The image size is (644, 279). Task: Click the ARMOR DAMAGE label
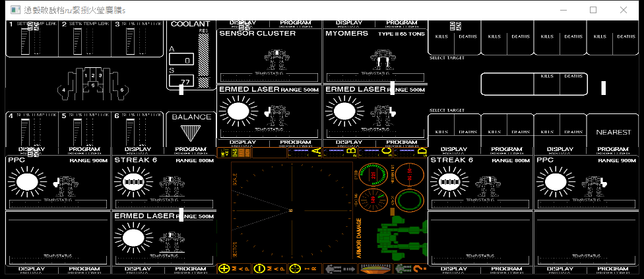[358, 238]
